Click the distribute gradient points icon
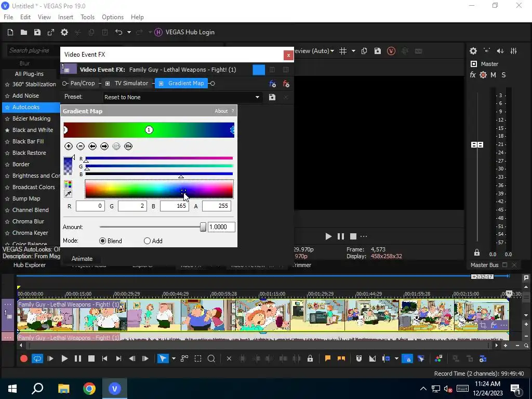This screenshot has width=532, height=399. [x=128, y=146]
